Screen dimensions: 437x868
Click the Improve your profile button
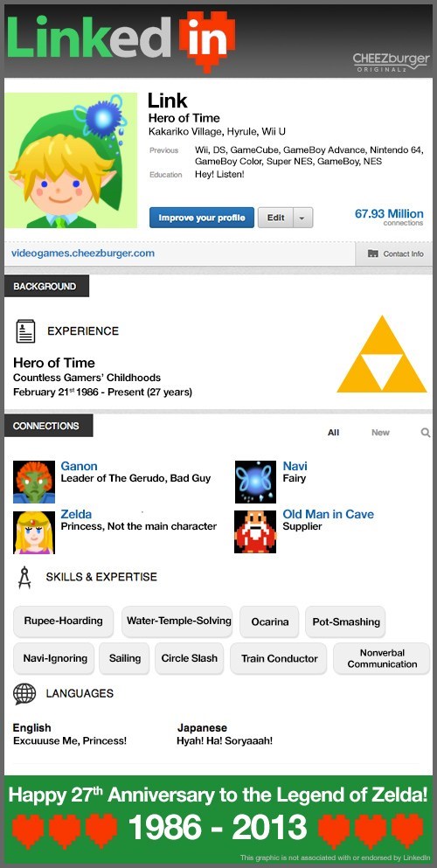[202, 218]
